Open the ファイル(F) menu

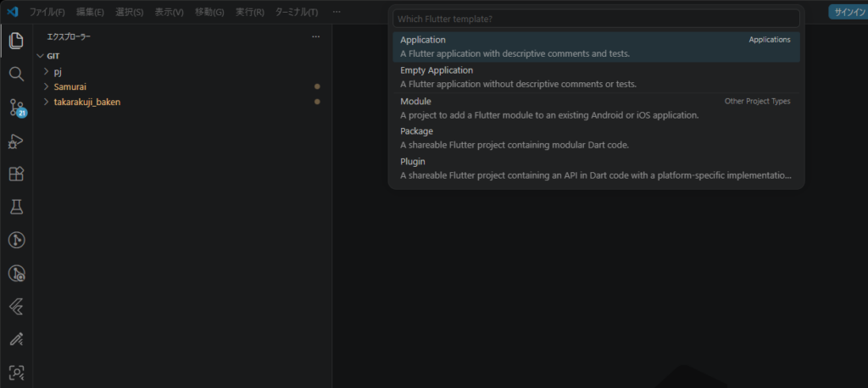pos(47,12)
